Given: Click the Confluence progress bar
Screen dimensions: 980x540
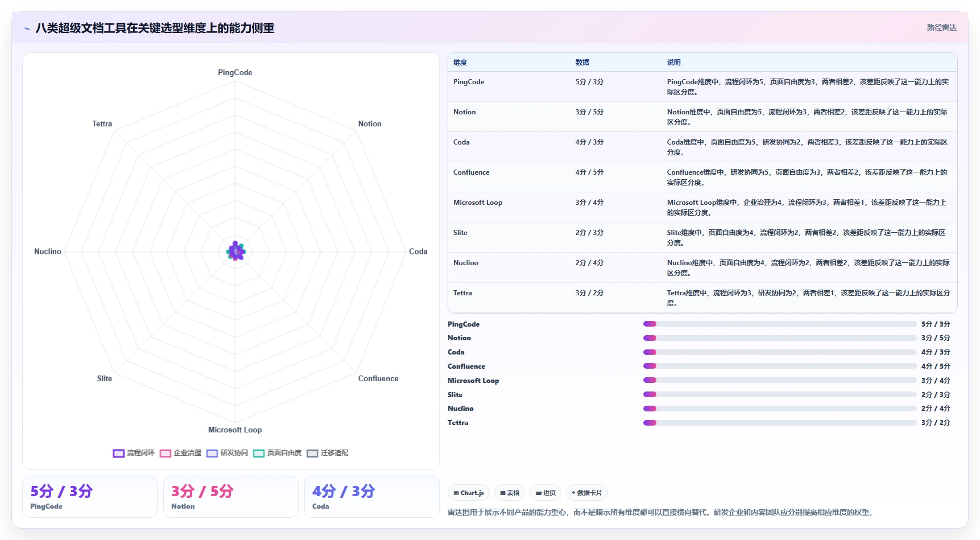Looking at the screenshot, I should coord(780,366).
